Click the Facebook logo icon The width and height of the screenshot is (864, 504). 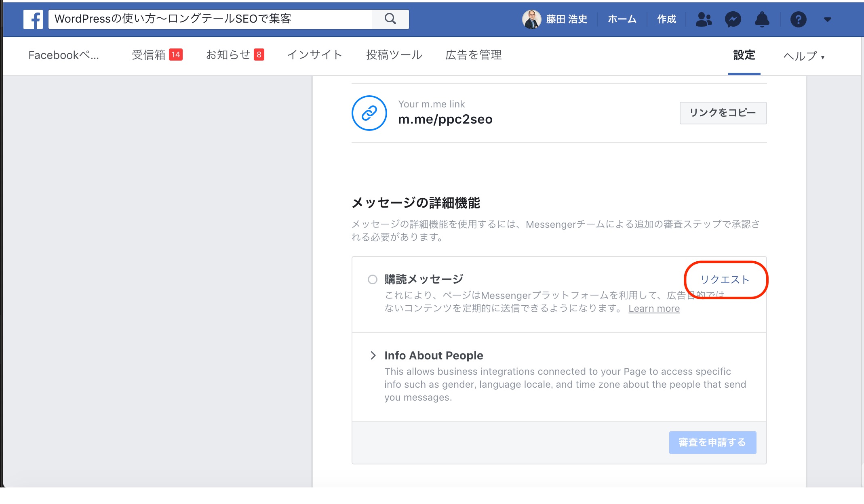pyautogui.click(x=33, y=19)
